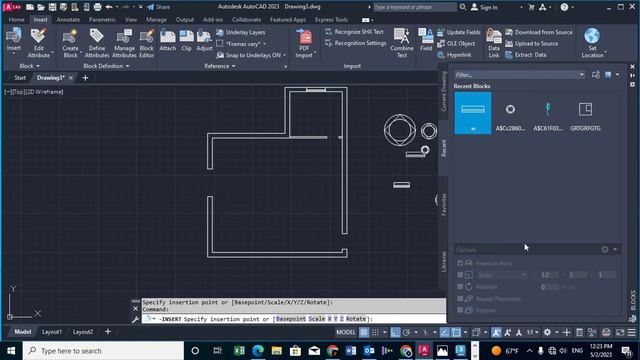Viewport: 640px width, 360px height.
Task: Open the Workspace Switching gear in status bar
Action: pyautogui.click(x=547, y=332)
